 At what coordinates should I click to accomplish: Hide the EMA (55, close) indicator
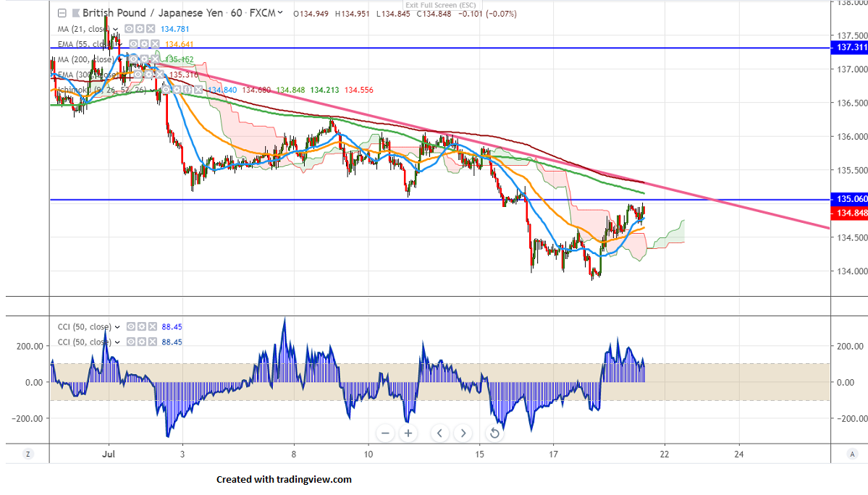133,43
